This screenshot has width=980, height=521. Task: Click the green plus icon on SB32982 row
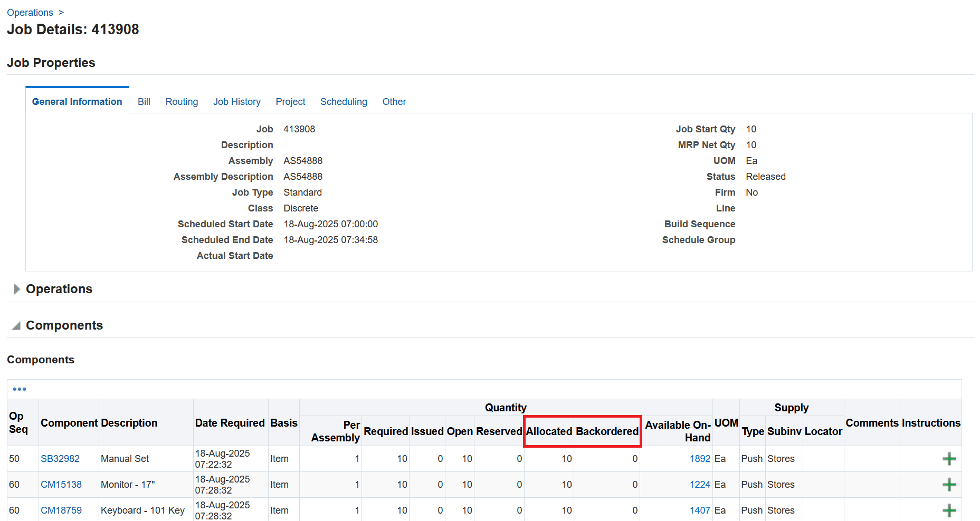[x=949, y=459]
